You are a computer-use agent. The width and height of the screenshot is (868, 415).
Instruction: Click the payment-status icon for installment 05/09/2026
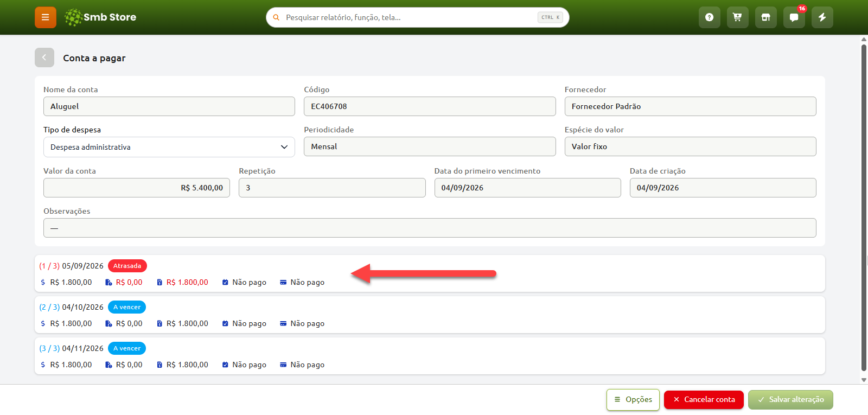pos(225,282)
